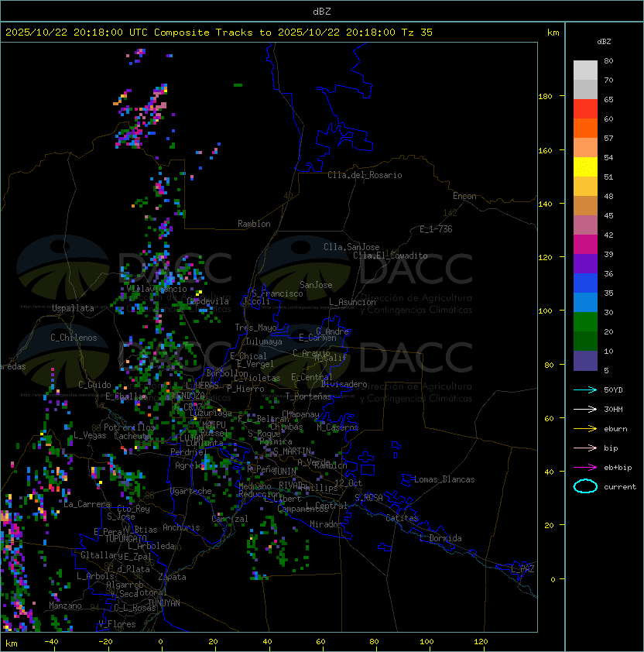Click the L_PAZ place label
644x652 pixels.
pos(522,569)
